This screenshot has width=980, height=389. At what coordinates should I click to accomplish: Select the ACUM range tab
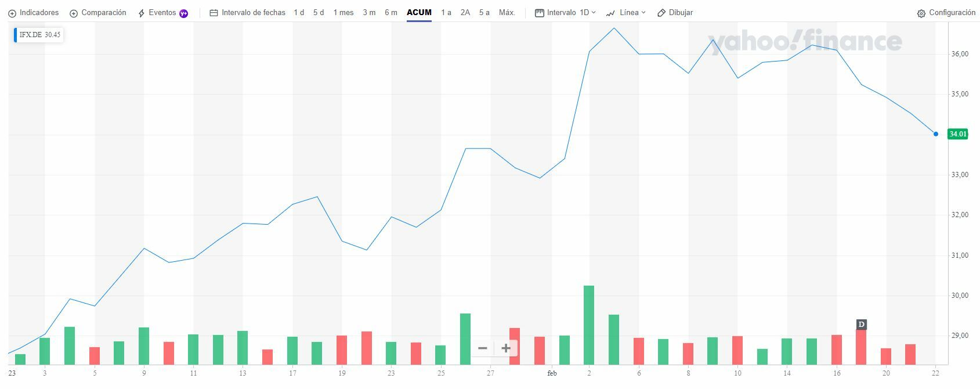419,13
